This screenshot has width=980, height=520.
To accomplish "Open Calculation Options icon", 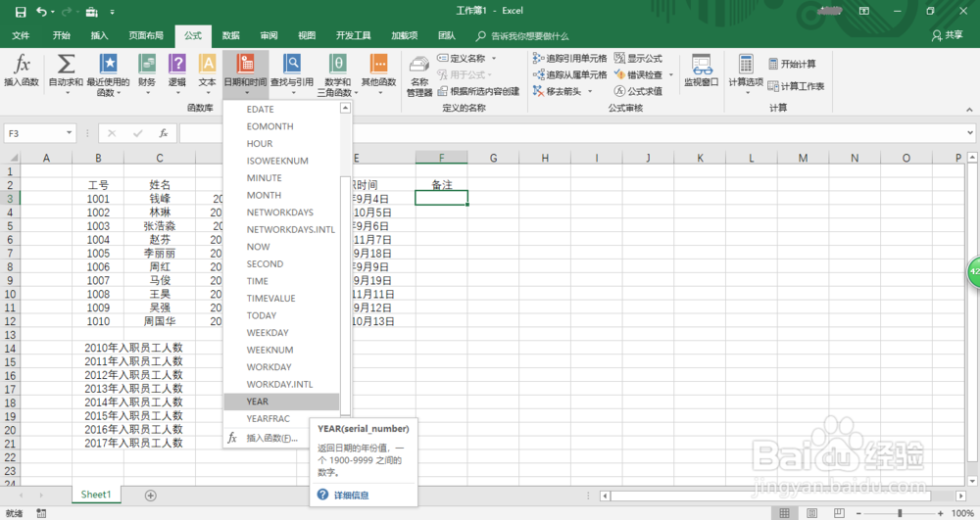I will pos(746,65).
